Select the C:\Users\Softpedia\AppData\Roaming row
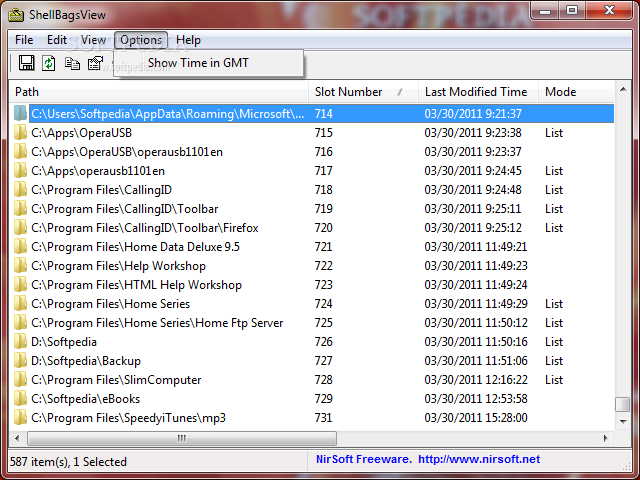The width and height of the screenshot is (640, 480). coord(312,113)
